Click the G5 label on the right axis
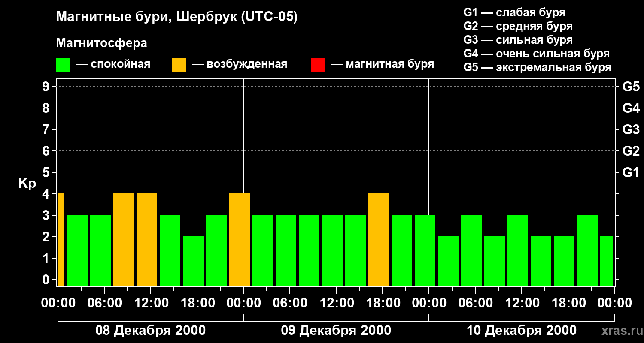This screenshot has width=644, height=343. click(x=631, y=87)
